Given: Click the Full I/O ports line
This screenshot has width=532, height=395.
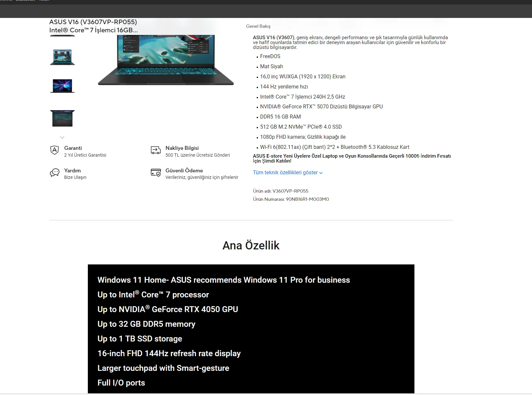Looking at the screenshot, I should [x=121, y=383].
